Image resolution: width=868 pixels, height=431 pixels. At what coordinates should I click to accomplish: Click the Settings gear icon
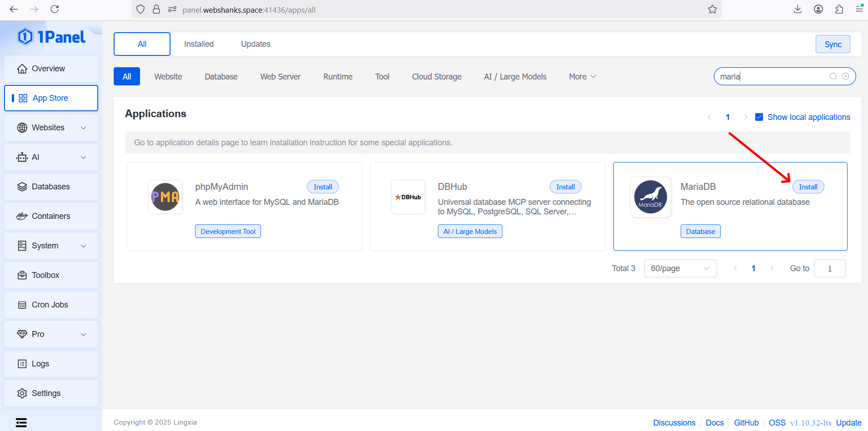click(x=22, y=393)
